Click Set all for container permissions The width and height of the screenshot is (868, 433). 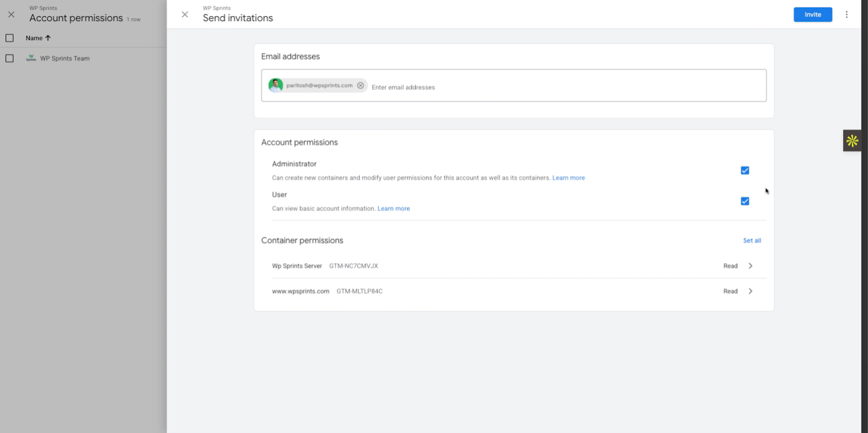(x=752, y=240)
